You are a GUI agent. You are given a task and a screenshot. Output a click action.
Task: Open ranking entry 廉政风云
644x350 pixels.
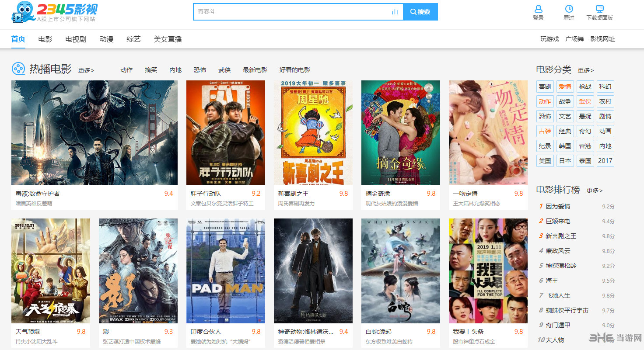(558, 251)
